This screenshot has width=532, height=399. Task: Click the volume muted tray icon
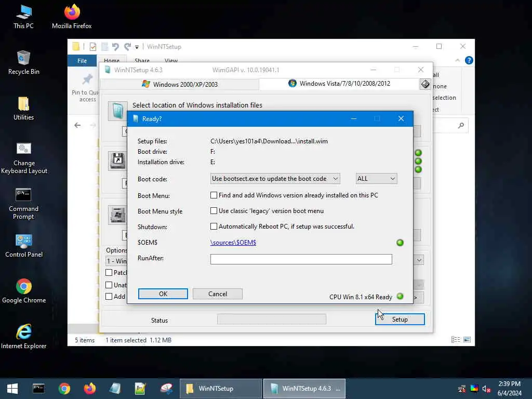point(486,389)
